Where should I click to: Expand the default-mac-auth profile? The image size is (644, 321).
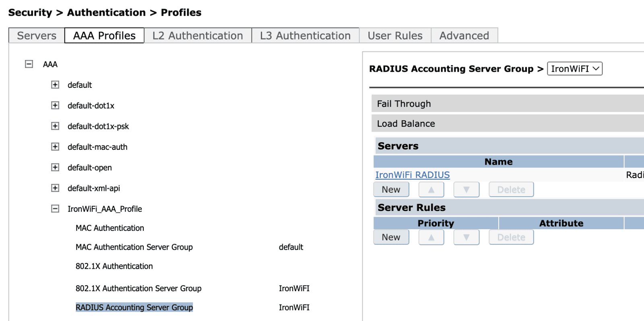point(55,147)
